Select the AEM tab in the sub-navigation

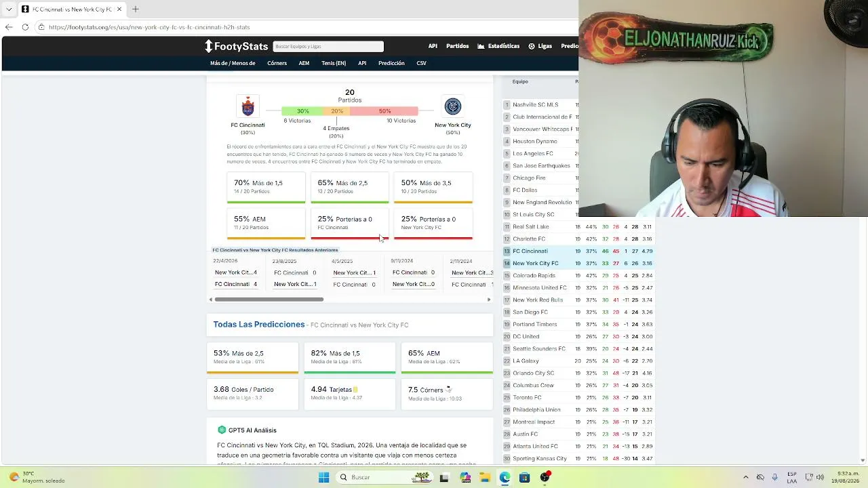tap(304, 63)
